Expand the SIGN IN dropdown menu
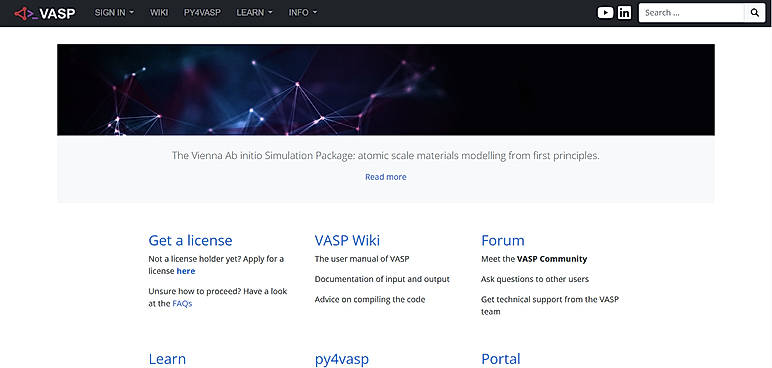This screenshot has width=772, height=368. tap(114, 13)
